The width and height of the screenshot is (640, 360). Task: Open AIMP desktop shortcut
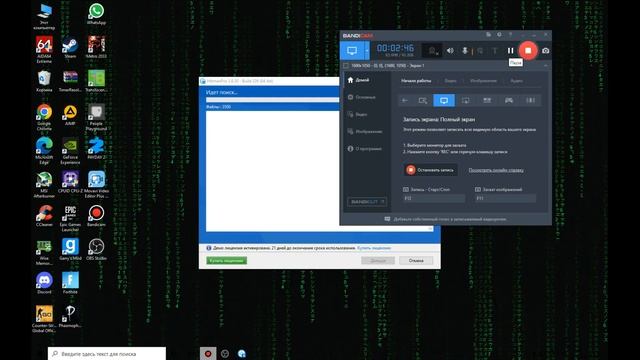[x=70, y=115]
